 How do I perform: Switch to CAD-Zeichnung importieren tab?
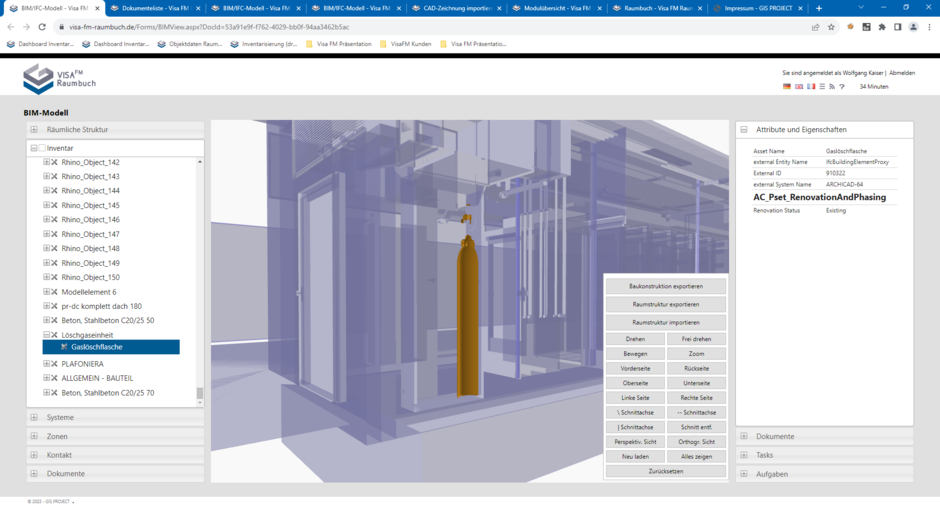point(457,8)
